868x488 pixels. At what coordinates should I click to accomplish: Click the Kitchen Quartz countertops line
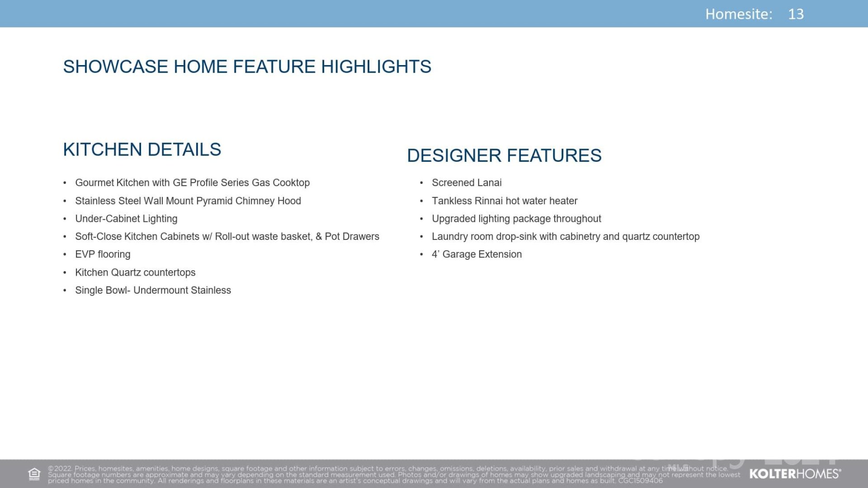coord(135,272)
